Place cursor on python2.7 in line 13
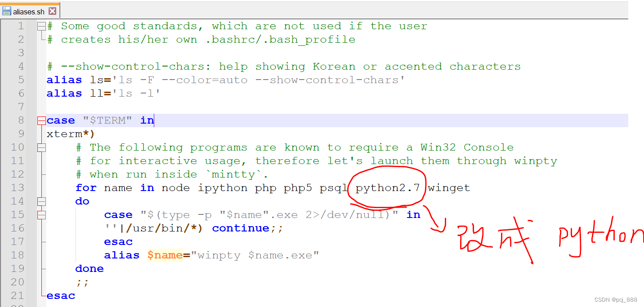The width and height of the screenshot is (644, 307). point(387,188)
